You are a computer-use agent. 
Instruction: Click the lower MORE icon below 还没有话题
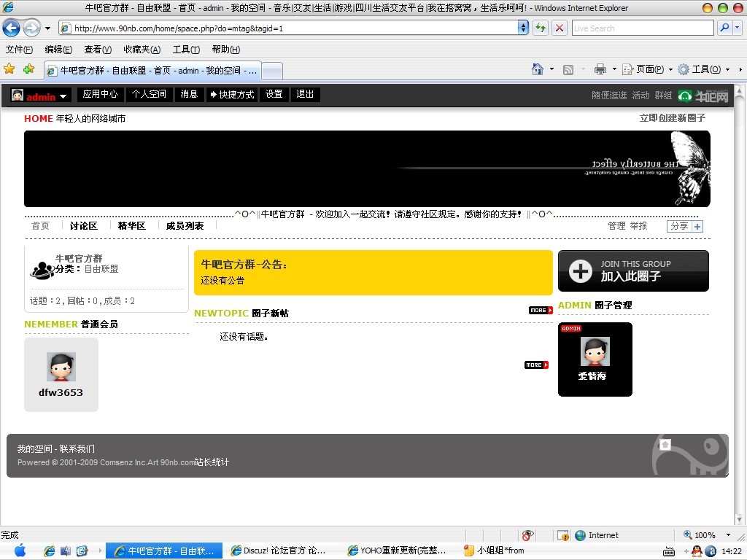tap(536, 365)
